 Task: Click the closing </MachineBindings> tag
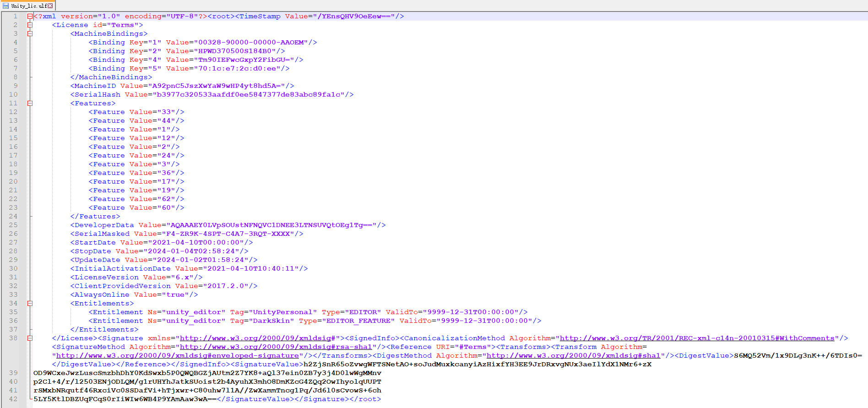pyautogui.click(x=111, y=77)
